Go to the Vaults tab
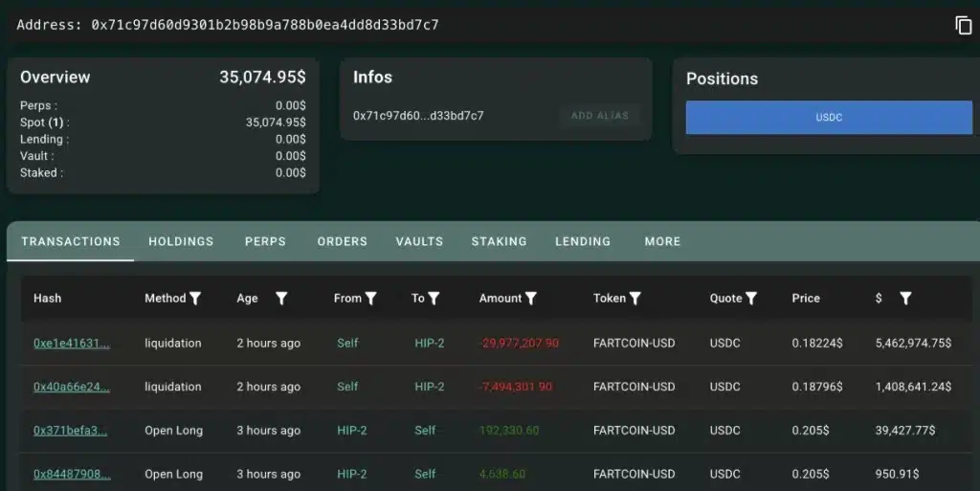This screenshot has height=491, width=980. [x=419, y=242]
